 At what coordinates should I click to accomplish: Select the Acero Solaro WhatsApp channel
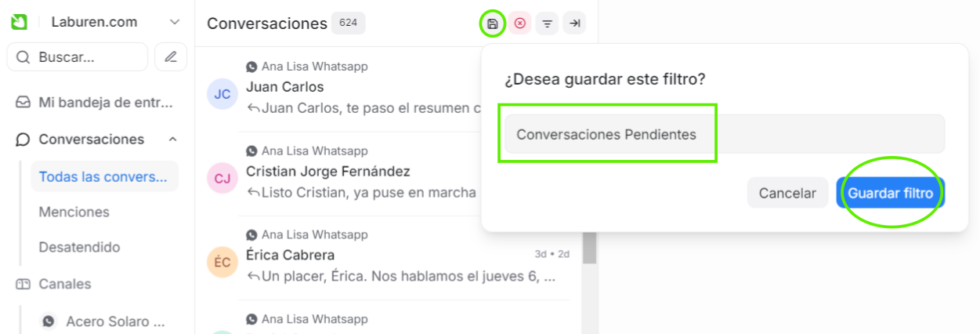tap(116, 321)
